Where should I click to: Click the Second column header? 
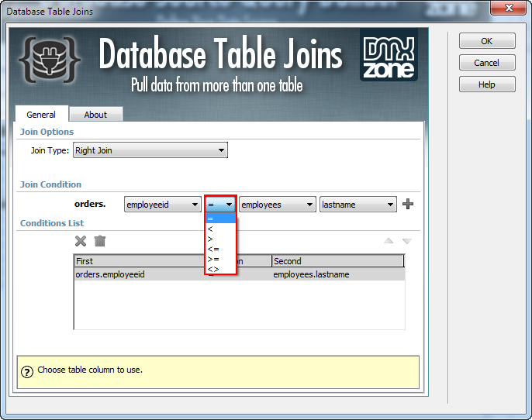(x=337, y=261)
